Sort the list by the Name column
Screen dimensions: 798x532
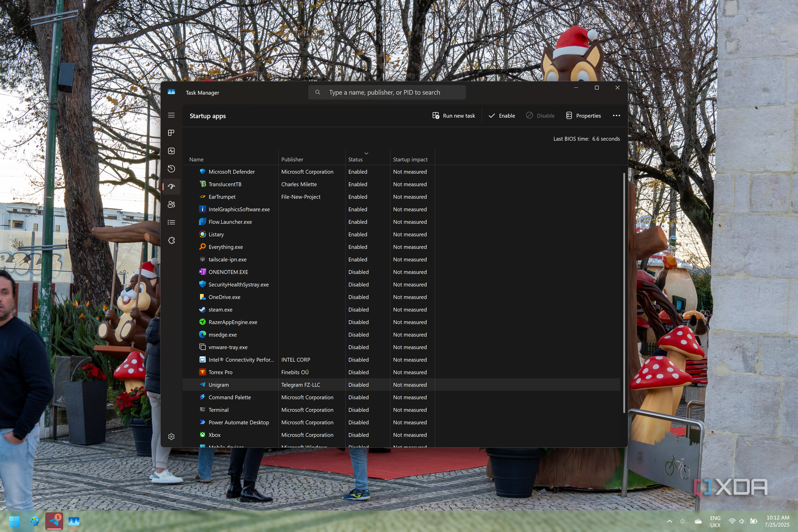click(196, 159)
